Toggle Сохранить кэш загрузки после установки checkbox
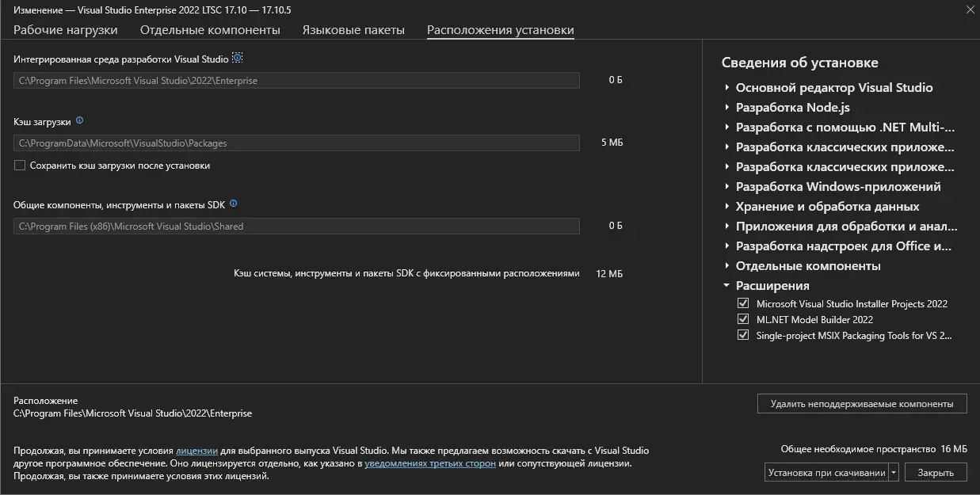This screenshot has height=495, width=980. click(x=20, y=166)
